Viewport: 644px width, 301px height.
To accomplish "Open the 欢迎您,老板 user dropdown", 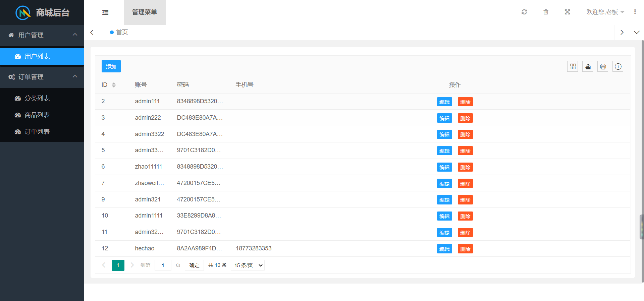I will pyautogui.click(x=605, y=12).
